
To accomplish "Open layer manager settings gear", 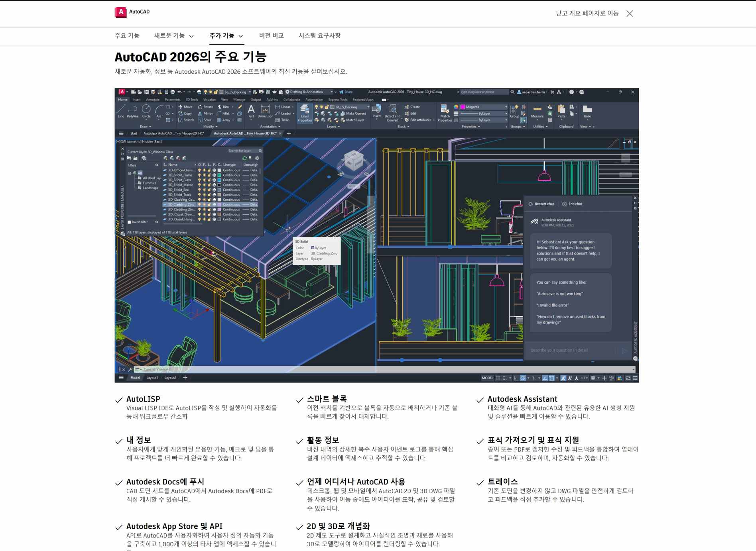I will click(x=257, y=158).
